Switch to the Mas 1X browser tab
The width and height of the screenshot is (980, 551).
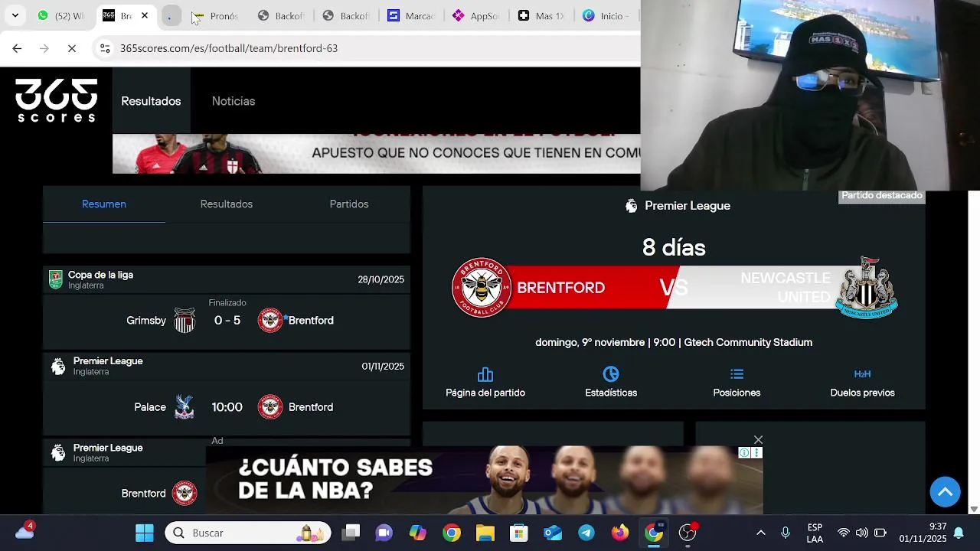point(541,15)
